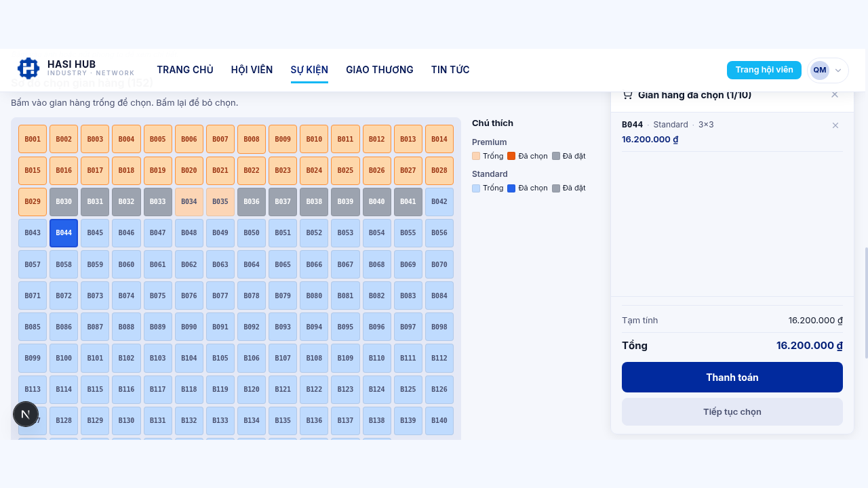
Task: Select premium booth B022
Action: 252,171
